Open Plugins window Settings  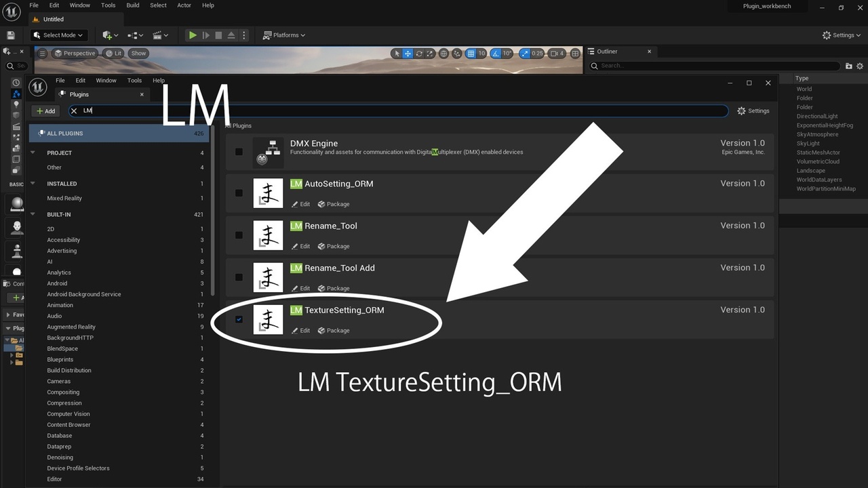point(753,111)
